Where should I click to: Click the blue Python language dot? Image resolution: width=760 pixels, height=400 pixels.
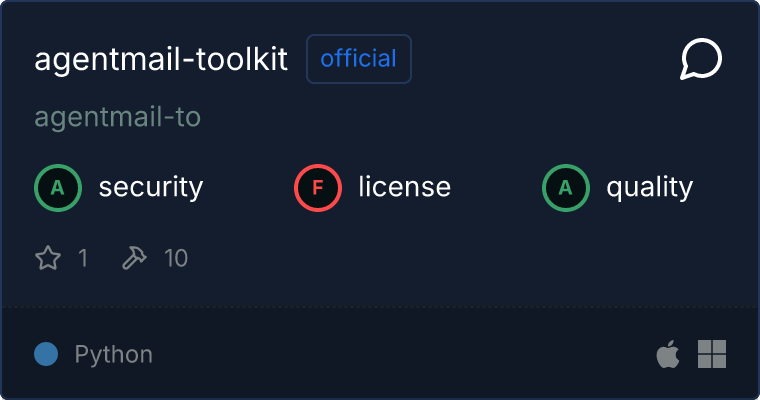[46, 354]
